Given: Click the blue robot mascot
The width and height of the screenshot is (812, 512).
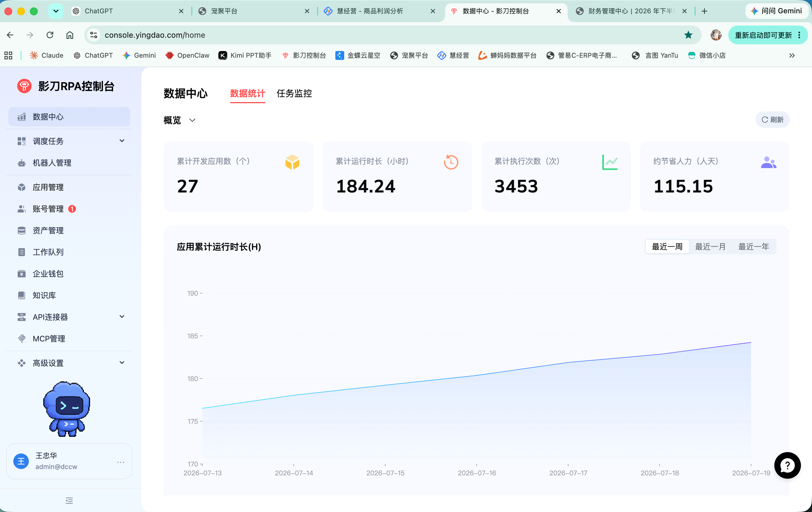Looking at the screenshot, I should (67, 409).
